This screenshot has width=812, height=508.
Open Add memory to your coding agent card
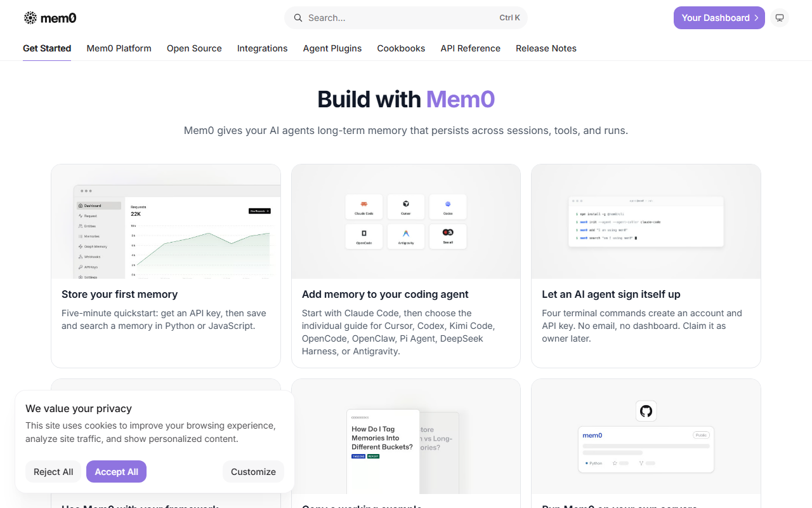tap(406, 266)
